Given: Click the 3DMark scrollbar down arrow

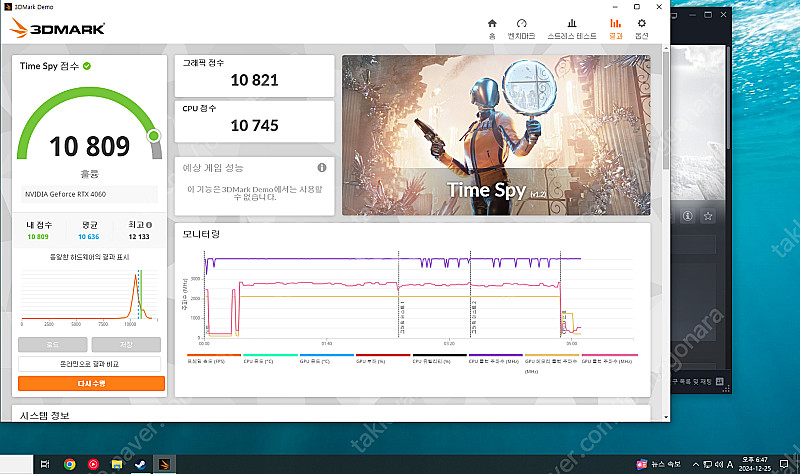Looking at the screenshot, I should (x=666, y=417).
